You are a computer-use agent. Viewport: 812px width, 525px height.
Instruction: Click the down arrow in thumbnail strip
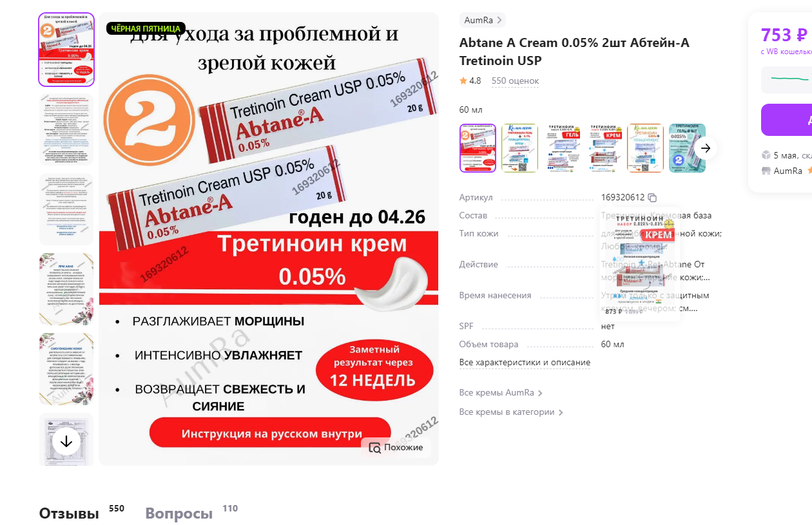coord(66,442)
